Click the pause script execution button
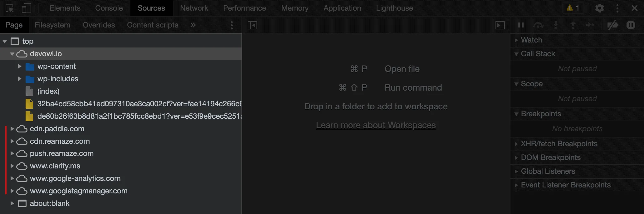 (x=520, y=25)
